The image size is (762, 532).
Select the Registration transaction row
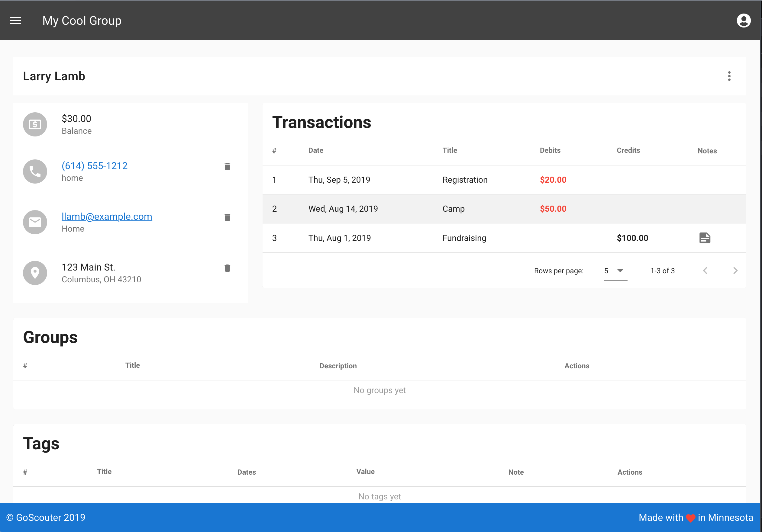point(504,180)
